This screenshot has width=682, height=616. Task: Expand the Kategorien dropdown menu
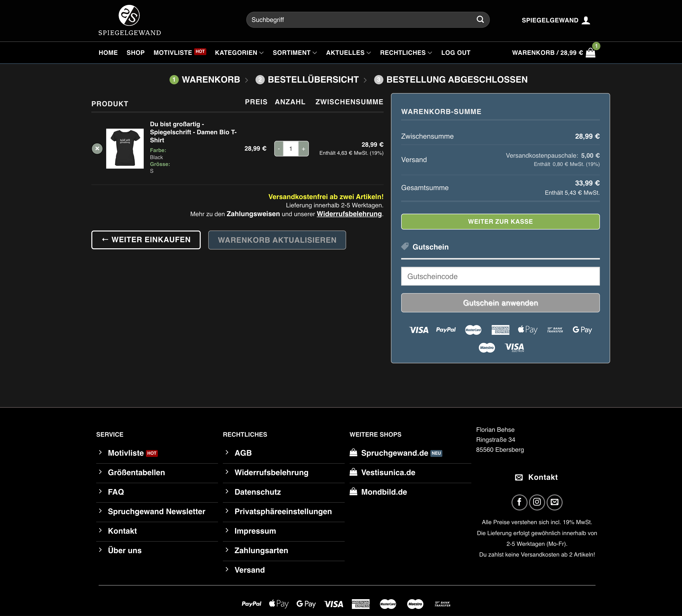click(239, 53)
